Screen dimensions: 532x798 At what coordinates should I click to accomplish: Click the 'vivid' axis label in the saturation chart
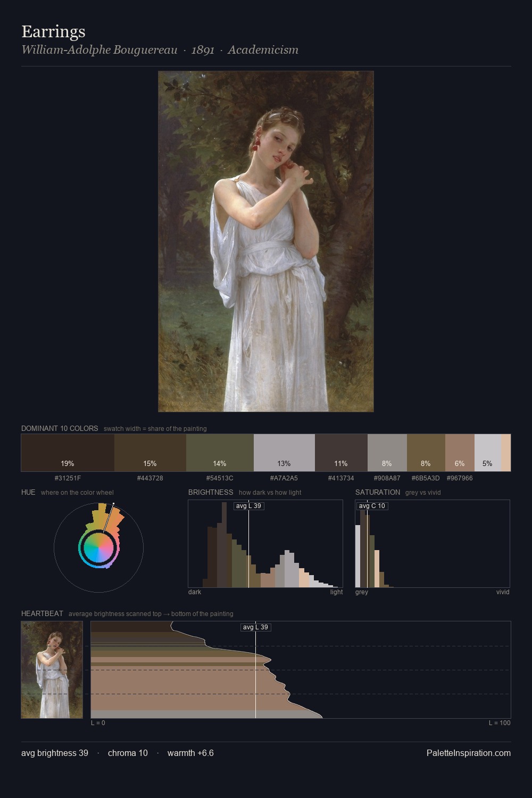(x=503, y=592)
